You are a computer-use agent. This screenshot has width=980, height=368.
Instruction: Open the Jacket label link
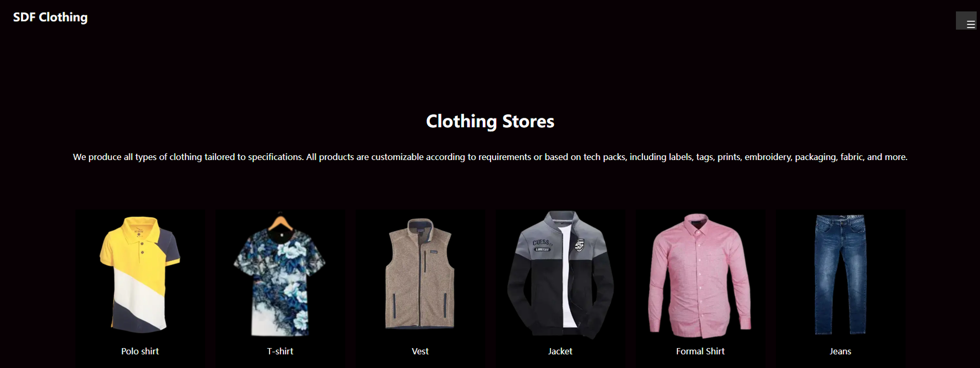click(560, 351)
